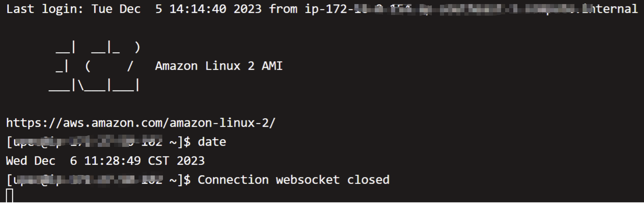Click the aws.amazon.com amazon-linux-2 URL
This screenshot has width=644, height=203.
[x=141, y=123]
